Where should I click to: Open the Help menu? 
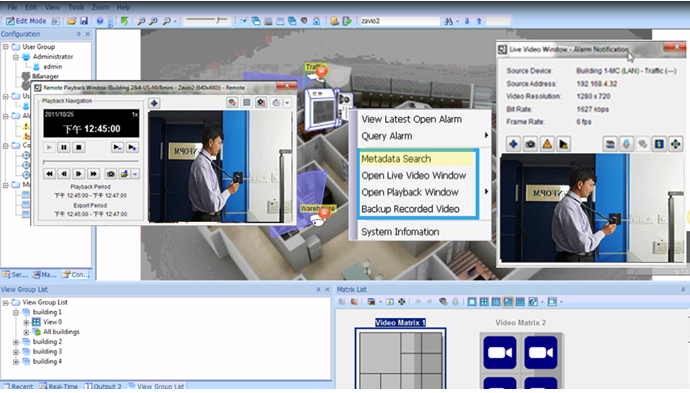pyautogui.click(x=123, y=7)
